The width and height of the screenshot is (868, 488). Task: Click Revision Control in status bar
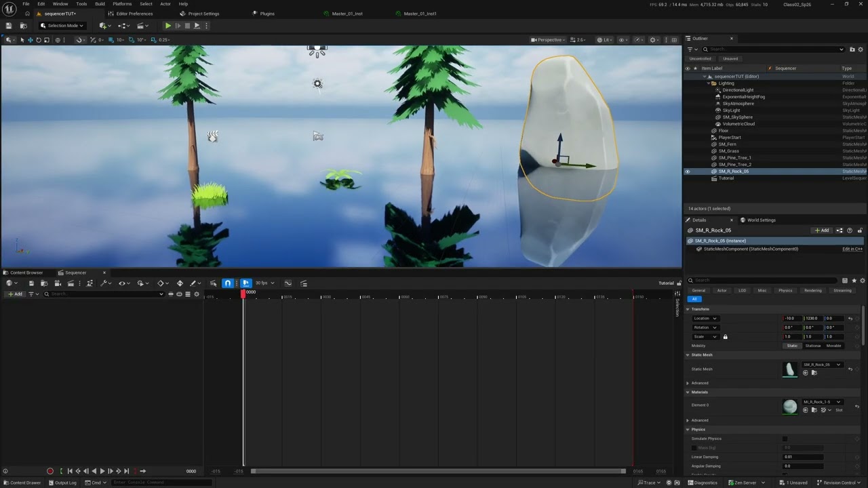pyautogui.click(x=840, y=483)
